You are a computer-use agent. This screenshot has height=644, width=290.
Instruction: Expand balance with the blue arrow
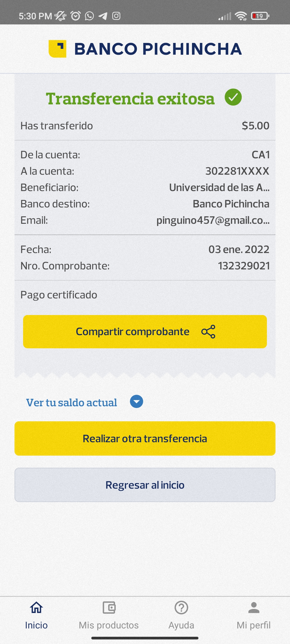pyautogui.click(x=136, y=402)
